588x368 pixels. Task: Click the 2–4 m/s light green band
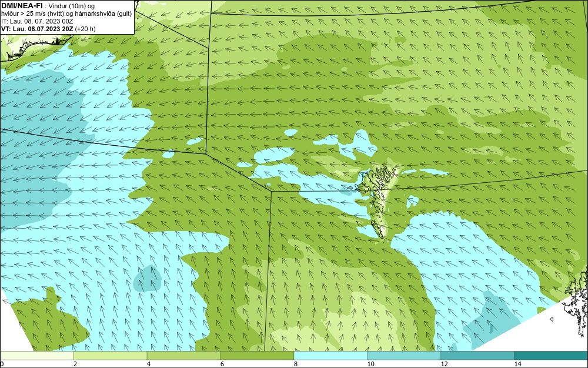pos(111,355)
